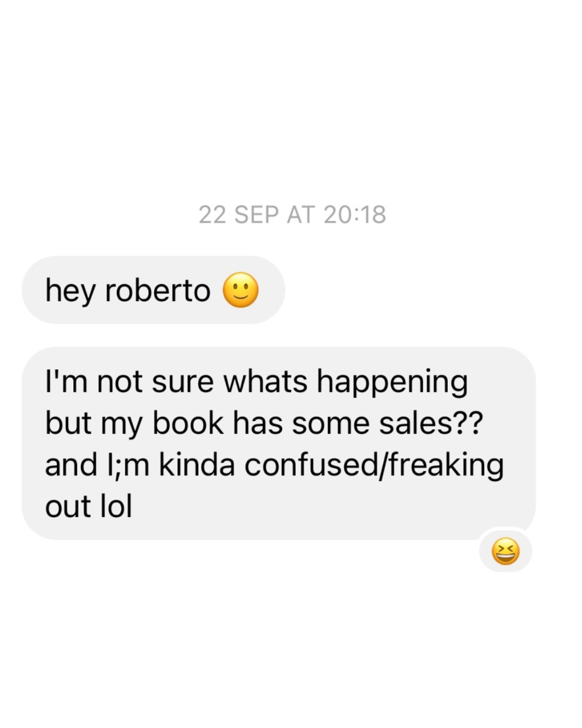The width and height of the screenshot is (582, 728).
Task: Click the 22 SEP AT 20:18 timestamp
Action: click(x=292, y=215)
